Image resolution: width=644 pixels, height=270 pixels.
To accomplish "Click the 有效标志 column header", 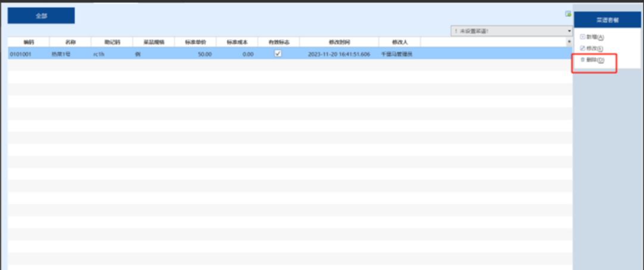I will click(278, 42).
